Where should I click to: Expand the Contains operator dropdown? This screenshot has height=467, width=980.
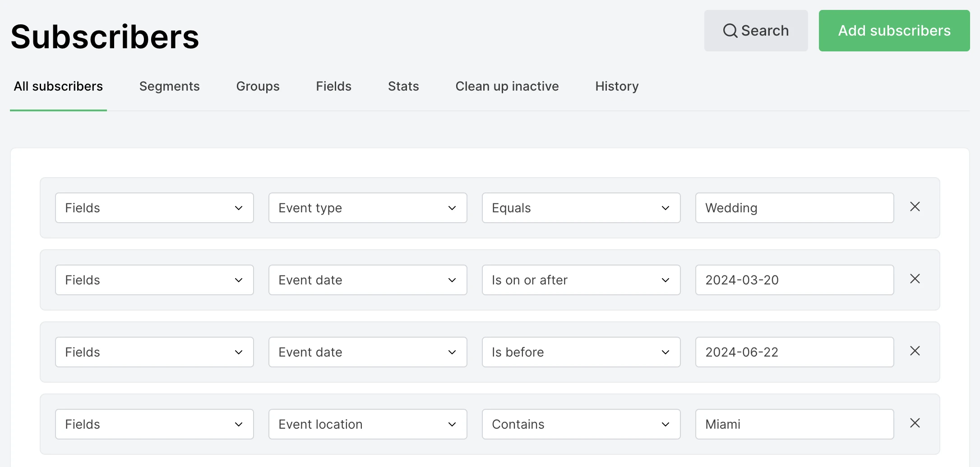581,424
